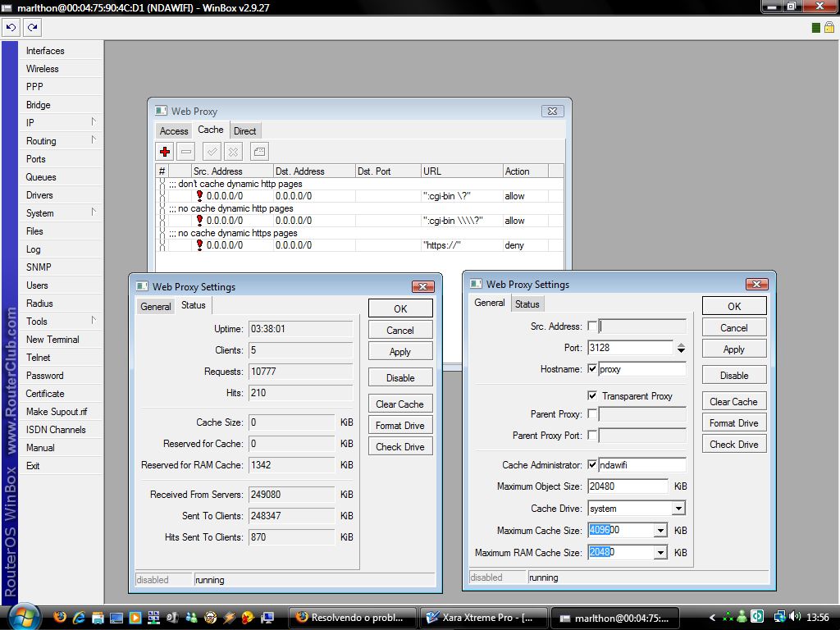Click the Clear Cache button in Status window
The height and width of the screenshot is (630, 840).
399,404
